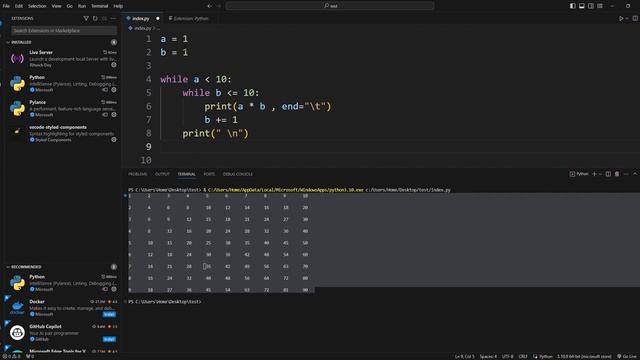
Task: Open the Help menu
Action: [x=118, y=6]
